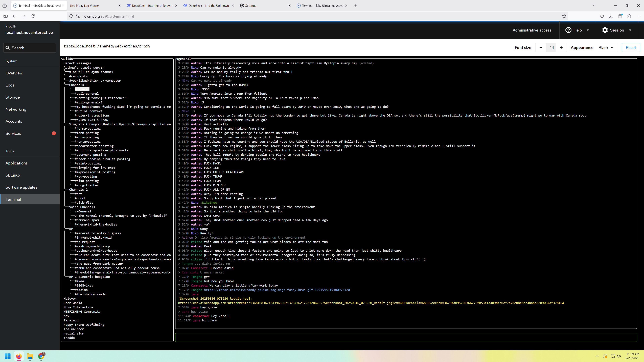Click Administrative access button
Viewport: 644px width, 362px height.
coord(532,30)
